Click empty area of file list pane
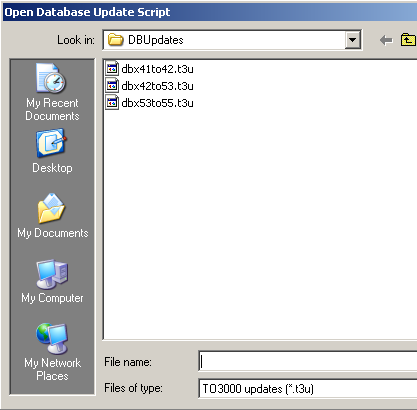The image size is (417, 410). click(260, 220)
